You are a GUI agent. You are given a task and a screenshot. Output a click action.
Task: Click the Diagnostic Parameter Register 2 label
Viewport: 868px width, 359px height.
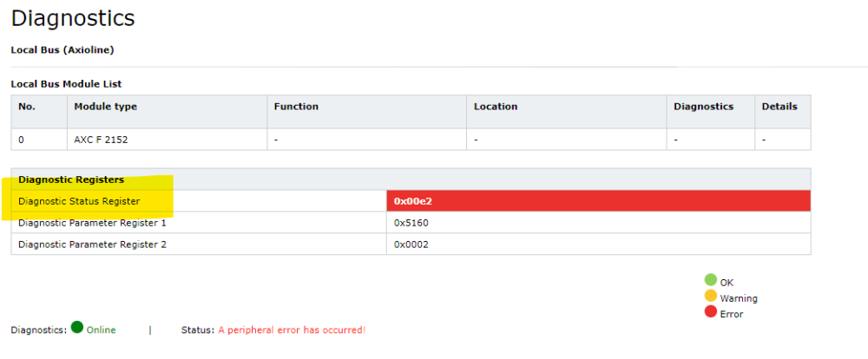click(92, 245)
